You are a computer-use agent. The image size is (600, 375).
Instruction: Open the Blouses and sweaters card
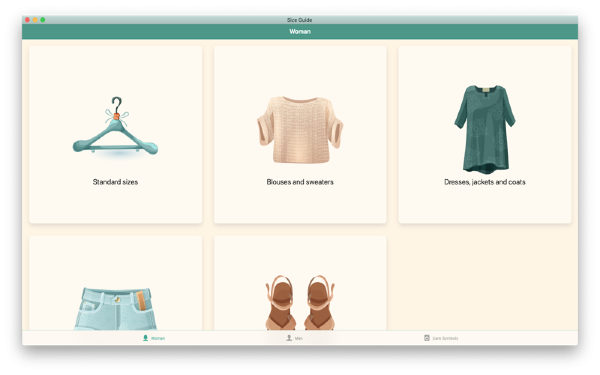click(300, 134)
